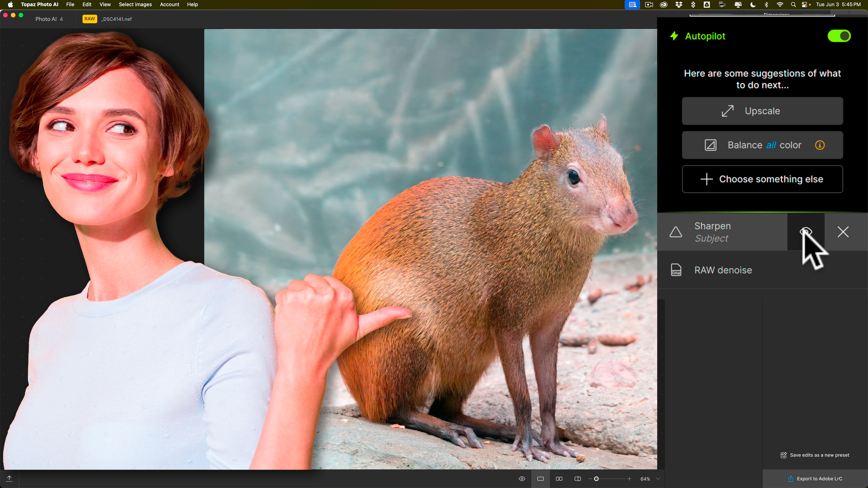The width and height of the screenshot is (868, 488).
Task: Click the zoom out minus icon
Action: click(590, 479)
